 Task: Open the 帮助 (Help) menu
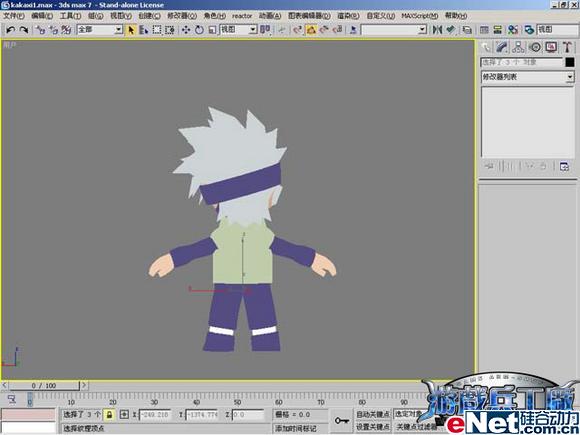tap(456, 16)
